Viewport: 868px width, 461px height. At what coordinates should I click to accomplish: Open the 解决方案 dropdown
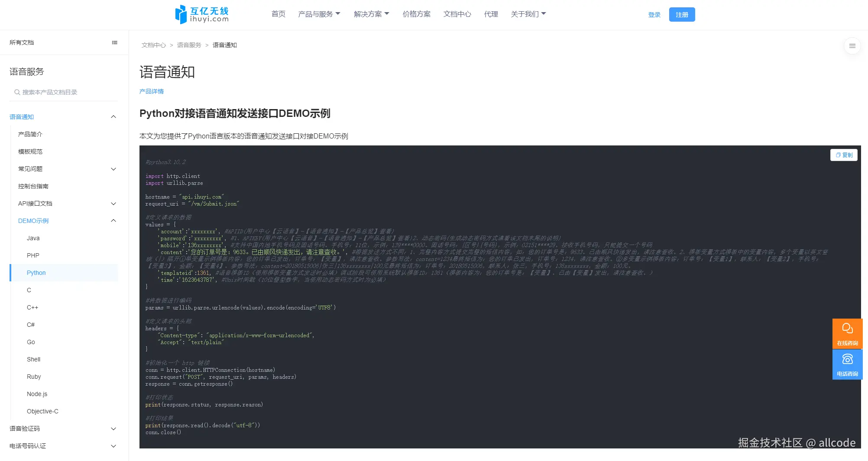371,13
